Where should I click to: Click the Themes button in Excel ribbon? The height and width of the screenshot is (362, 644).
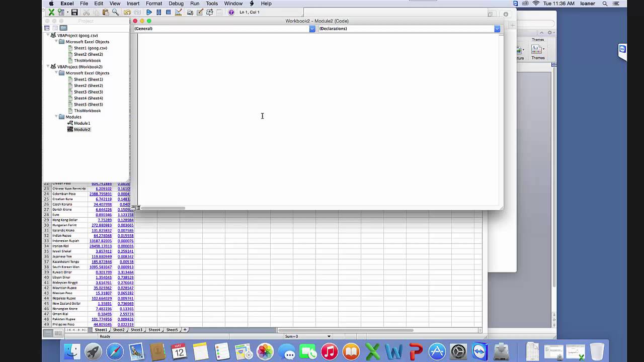coord(537,52)
